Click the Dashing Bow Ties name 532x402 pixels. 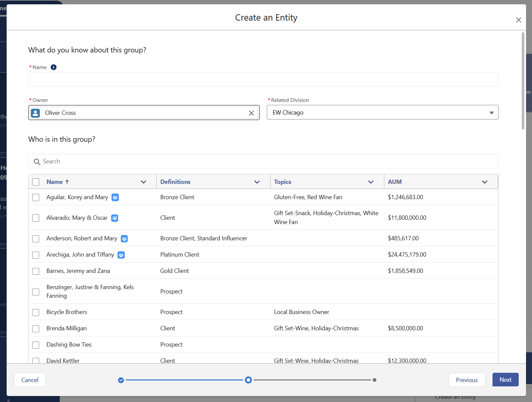pos(69,345)
